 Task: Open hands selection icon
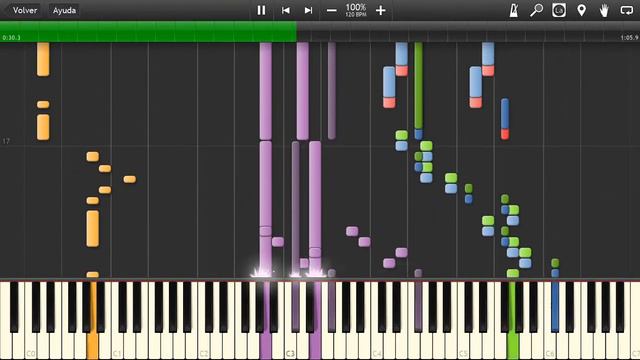point(604,10)
